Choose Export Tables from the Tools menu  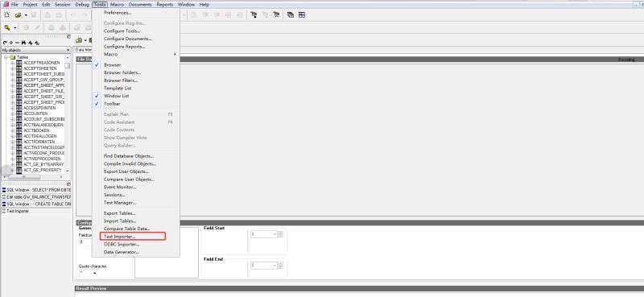coord(119,213)
